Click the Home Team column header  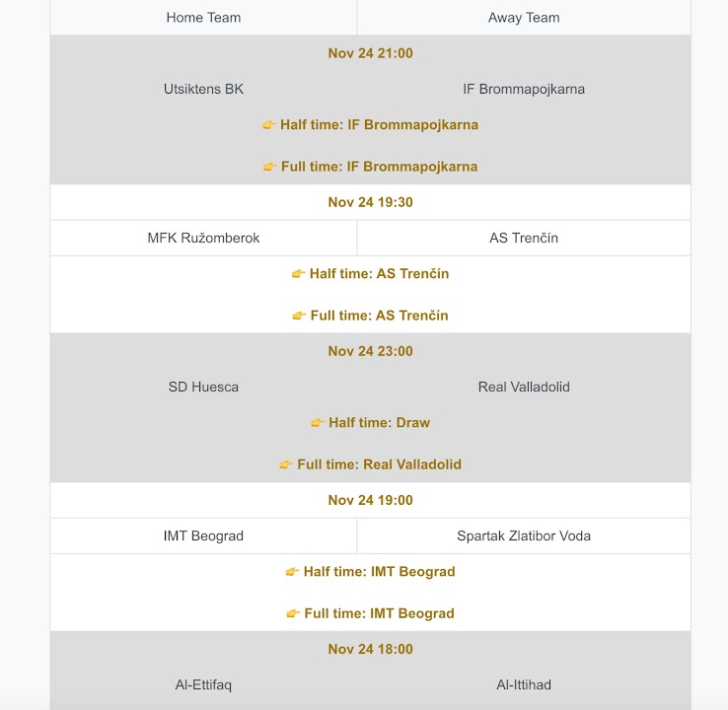[x=203, y=18]
